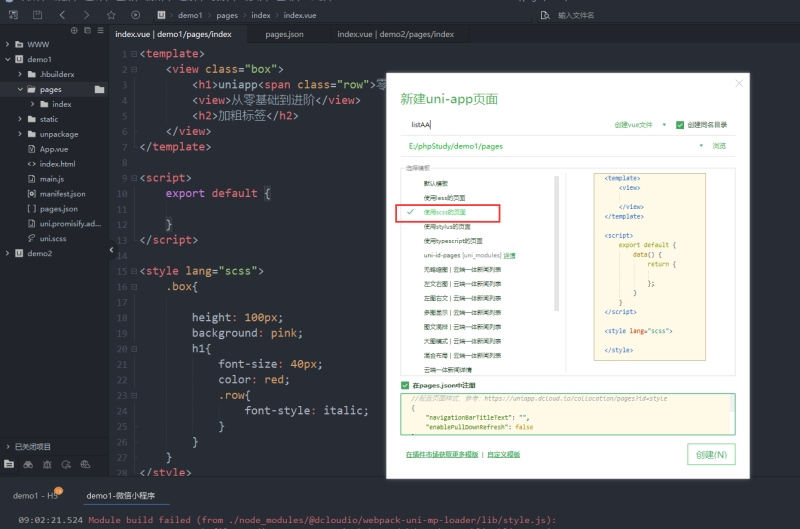
Task: Click the bug debug icon in bottom bar
Action: pos(47,464)
